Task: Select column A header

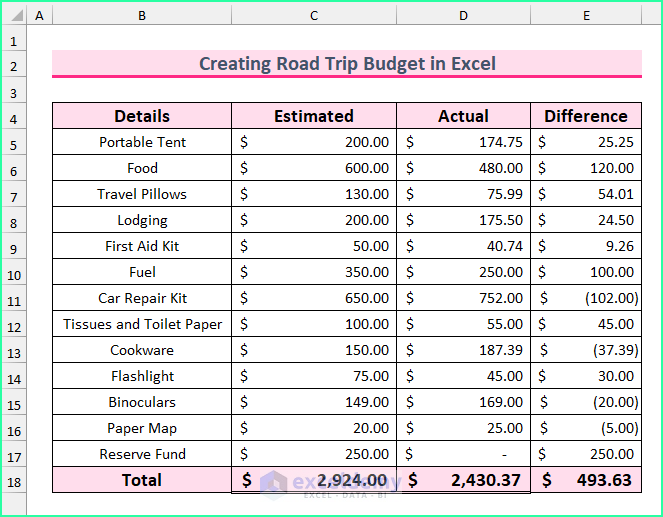Action: click(40, 16)
